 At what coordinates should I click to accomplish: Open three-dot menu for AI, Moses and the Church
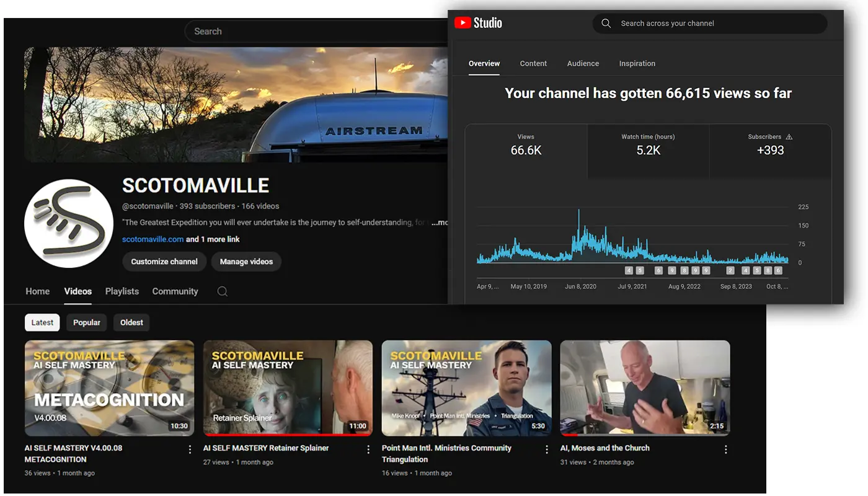pyautogui.click(x=725, y=449)
